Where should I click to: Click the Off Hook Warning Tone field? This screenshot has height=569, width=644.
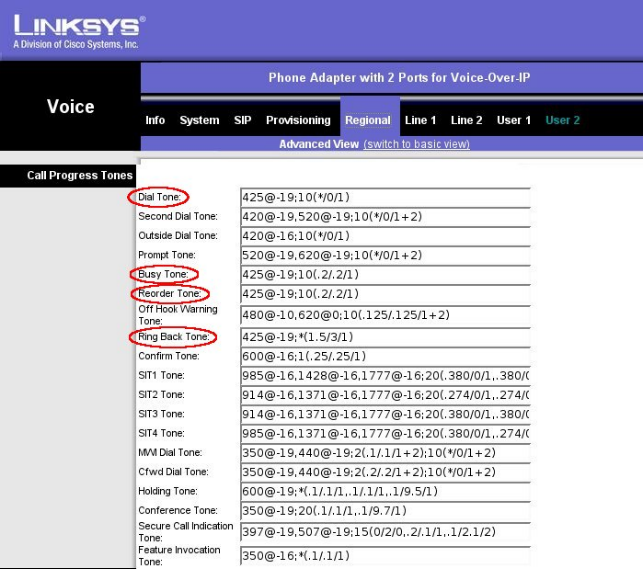point(385,316)
